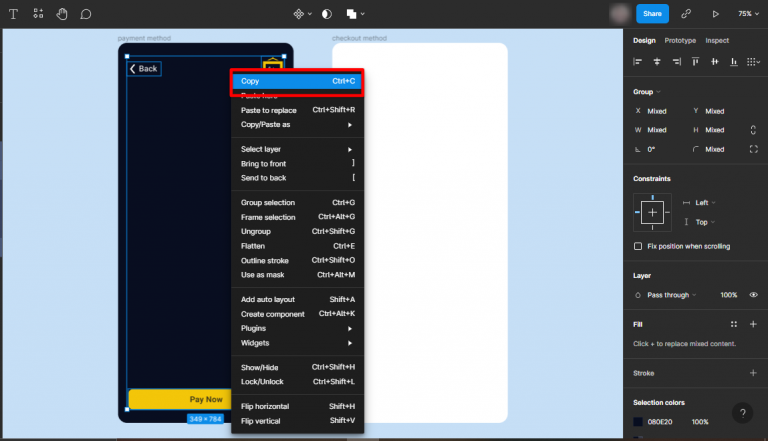The width and height of the screenshot is (768, 441).
Task: Click Align horizontal centers icon
Action: pyautogui.click(x=657, y=62)
